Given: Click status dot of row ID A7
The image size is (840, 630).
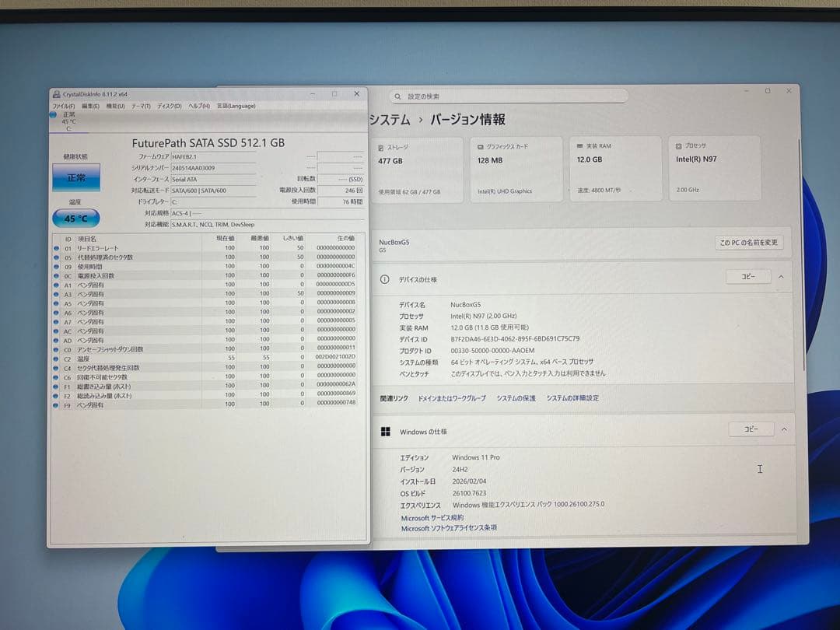Looking at the screenshot, I should pyautogui.click(x=56, y=322).
